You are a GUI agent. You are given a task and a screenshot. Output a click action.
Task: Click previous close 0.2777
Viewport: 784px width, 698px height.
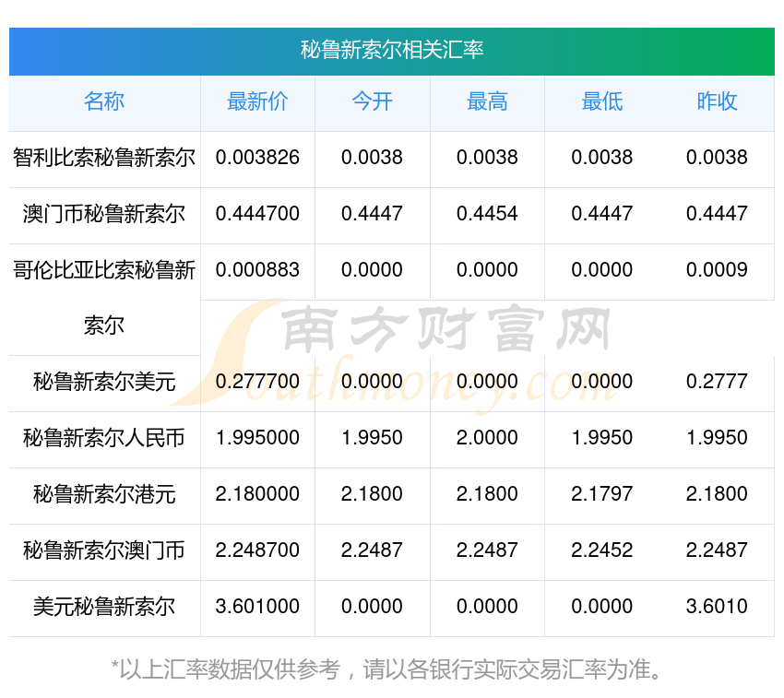coord(717,382)
